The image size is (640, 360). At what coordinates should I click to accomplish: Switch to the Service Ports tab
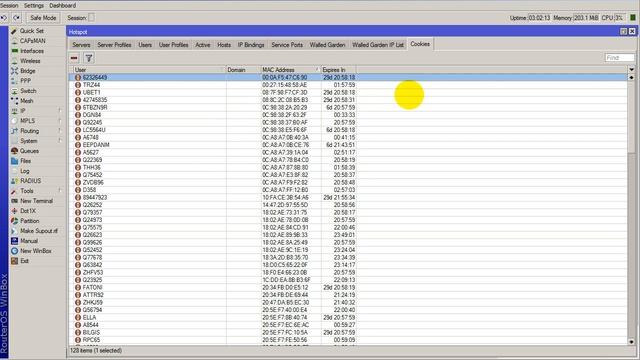click(x=287, y=45)
